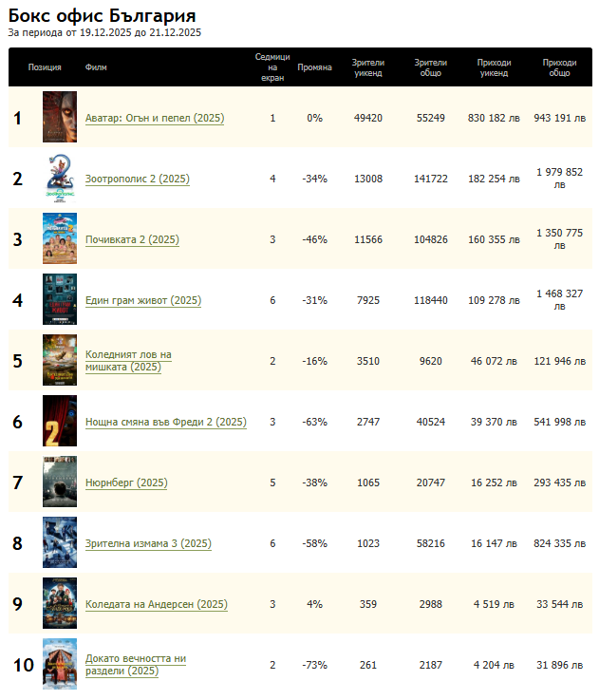Image resolution: width=599 pixels, height=700 pixels.
Task: Click Зрителна измама 3 (2025) link
Action: [147, 543]
